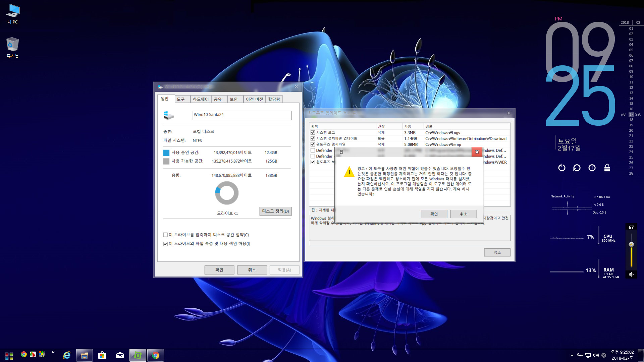The height and width of the screenshot is (362, 644).
Task: Toggle 시스템 로그 checkbox
Action: coord(313,133)
